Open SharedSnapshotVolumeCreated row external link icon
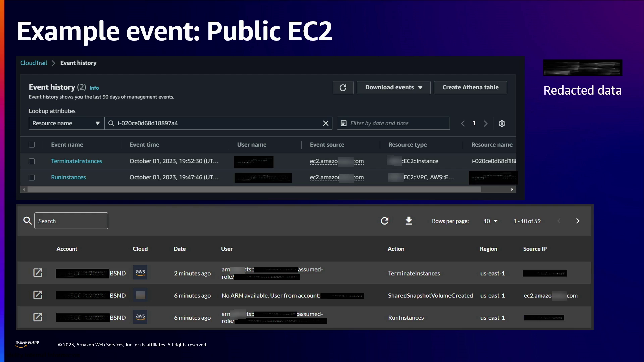 tap(38, 295)
